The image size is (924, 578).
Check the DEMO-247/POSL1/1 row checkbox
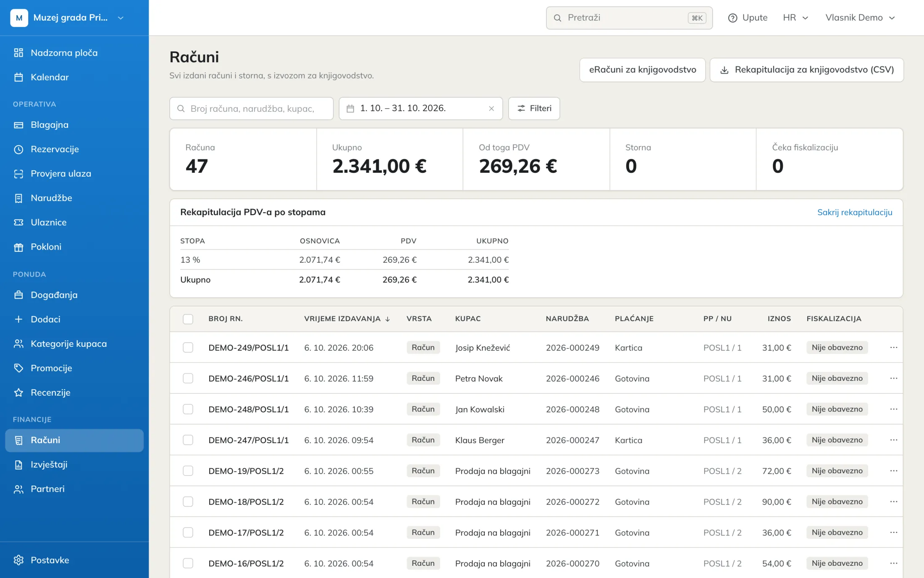(188, 440)
